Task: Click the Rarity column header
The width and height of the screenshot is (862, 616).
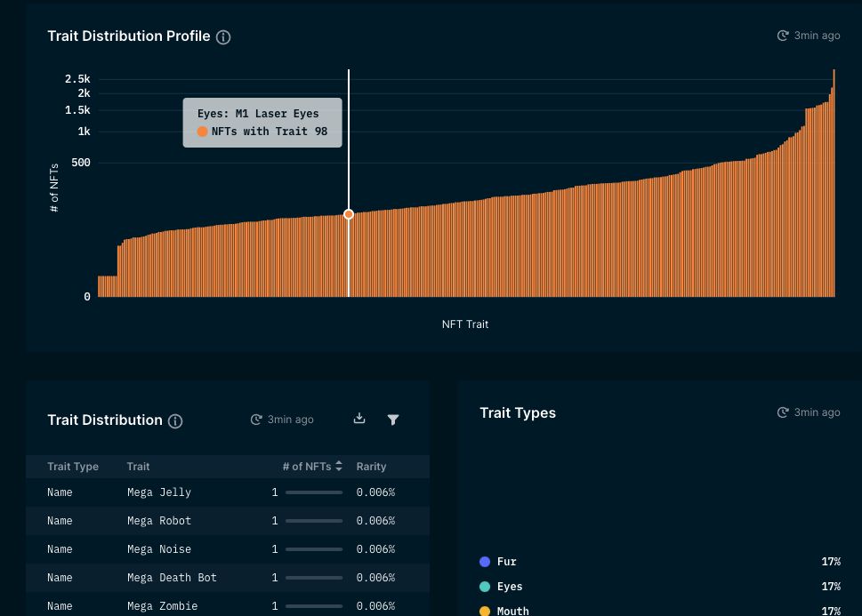Action: point(371,466)
